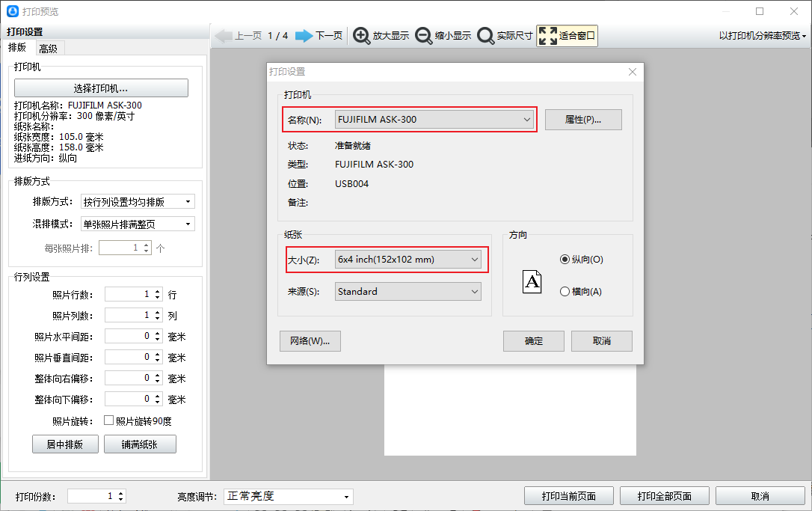Maximize the 打印预览 window
The image size is (812, 511).
(760, 11)
